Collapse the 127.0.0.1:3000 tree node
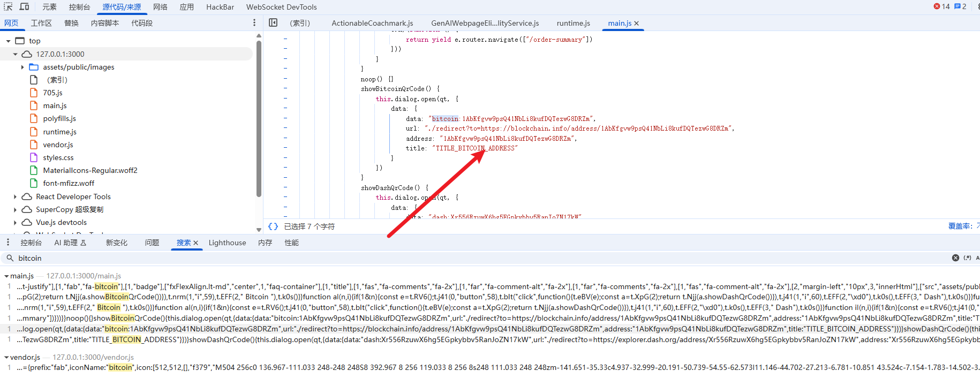The height and width of the screenshot is (378, 980). 15,54
